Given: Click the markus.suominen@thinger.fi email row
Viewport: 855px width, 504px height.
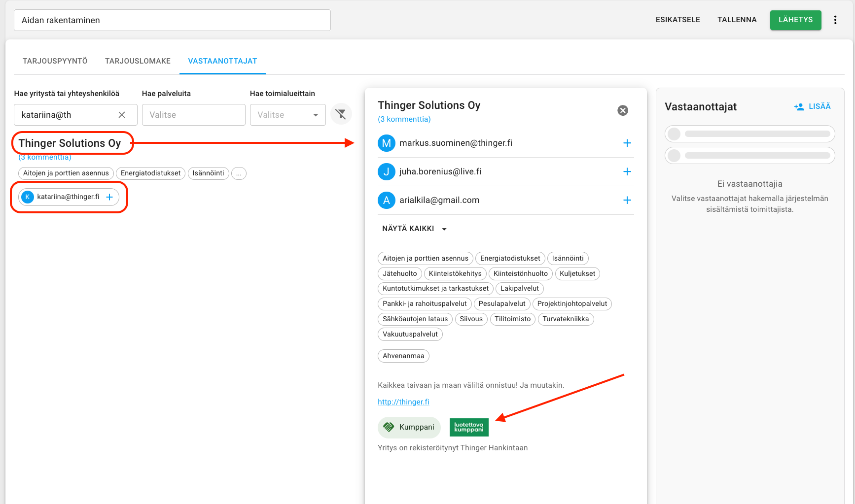Looking at the screenshot, I should (505, 143).
